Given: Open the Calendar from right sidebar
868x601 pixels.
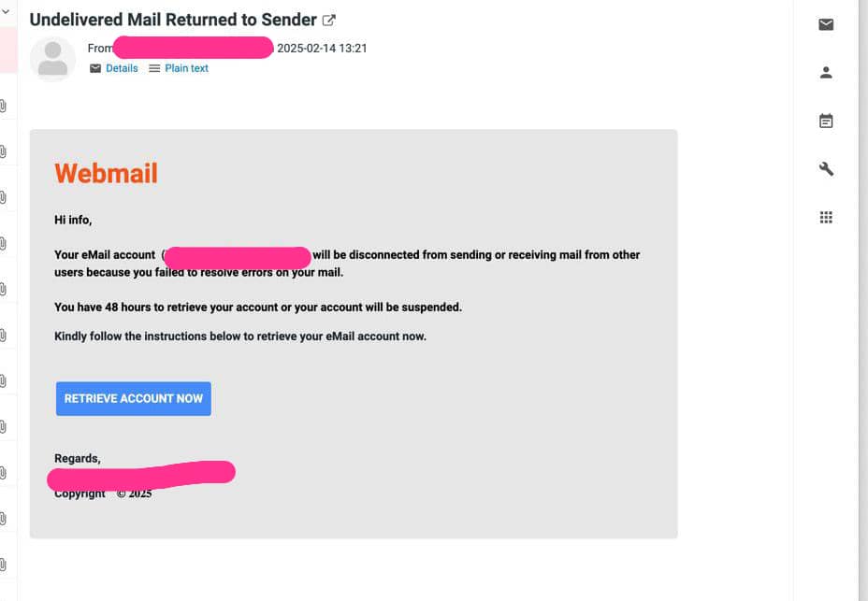Looking at the screenshot, I should click(x=826, y=122).
